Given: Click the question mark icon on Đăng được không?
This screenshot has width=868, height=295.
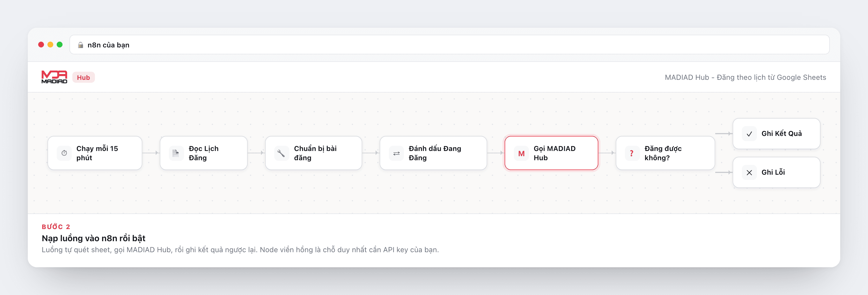Looking at the screenshot, I should tap(632, 153).
